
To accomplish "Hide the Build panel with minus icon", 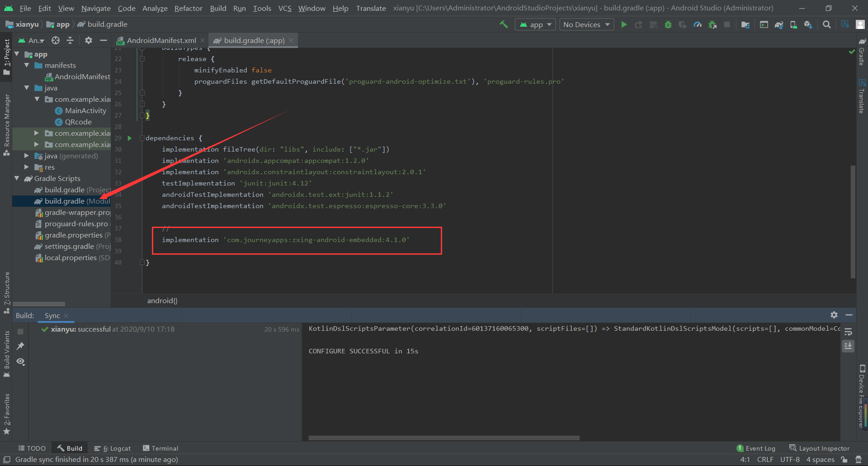I will pos(849,315).
